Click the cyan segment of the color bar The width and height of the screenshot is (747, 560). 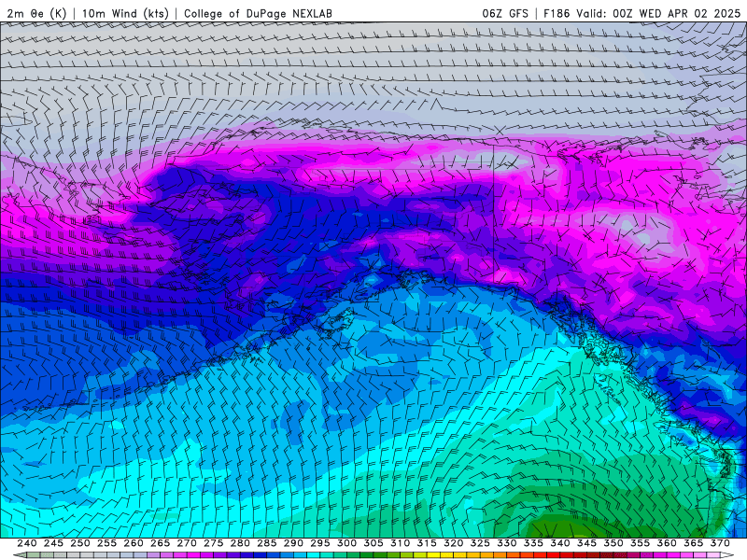click(x=314, y=555)
